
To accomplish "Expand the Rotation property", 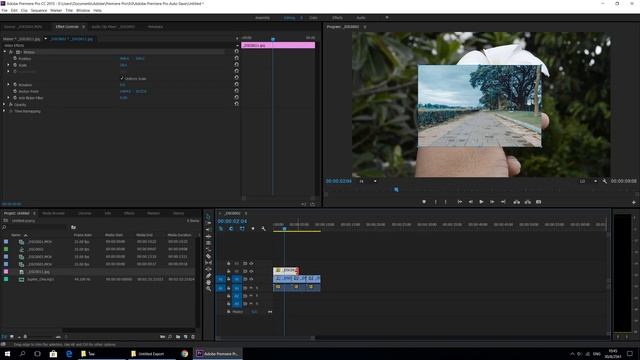I will [x=8, y=84].
